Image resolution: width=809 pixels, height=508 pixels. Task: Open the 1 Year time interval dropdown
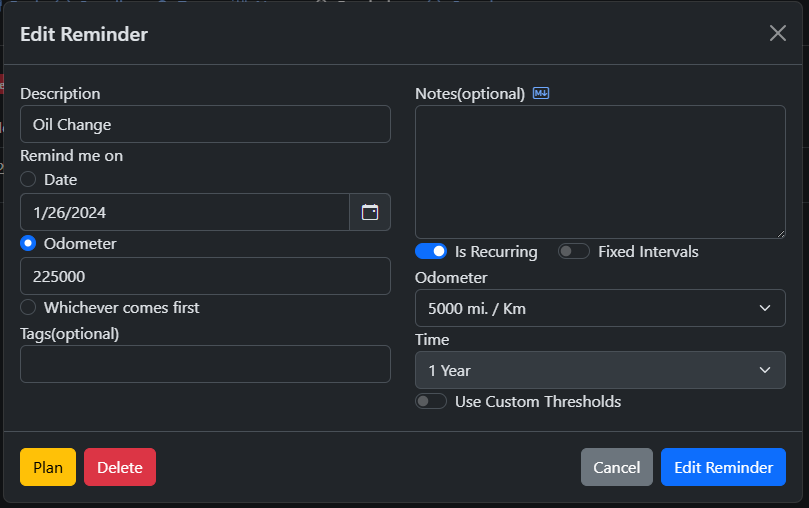600,370
